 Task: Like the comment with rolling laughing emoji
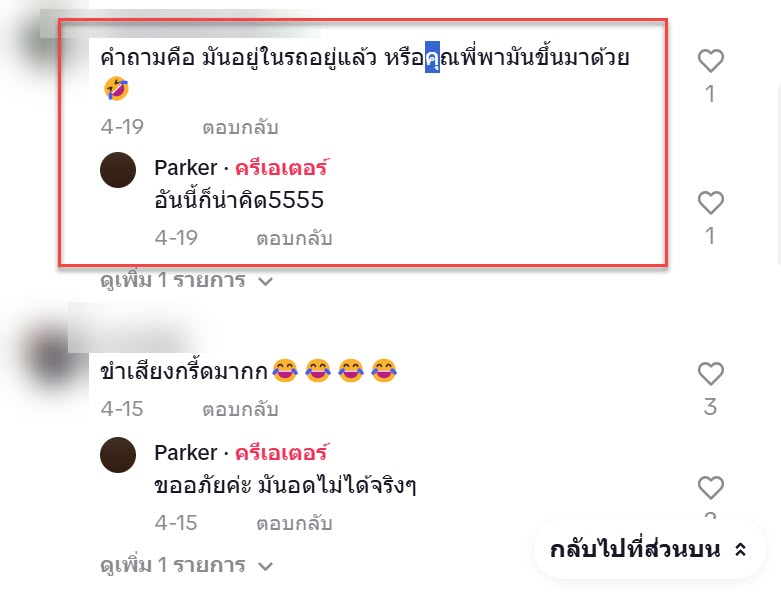pos(710,61)
